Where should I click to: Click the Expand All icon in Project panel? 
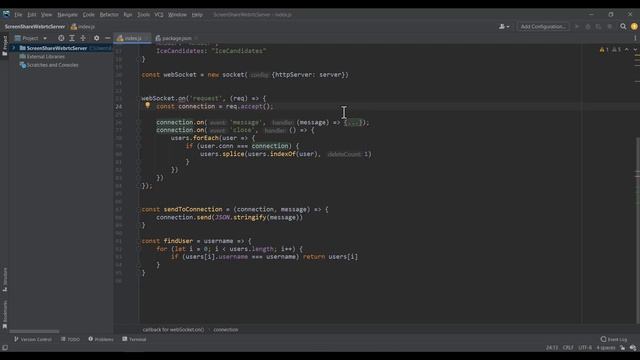pos(72,38)
